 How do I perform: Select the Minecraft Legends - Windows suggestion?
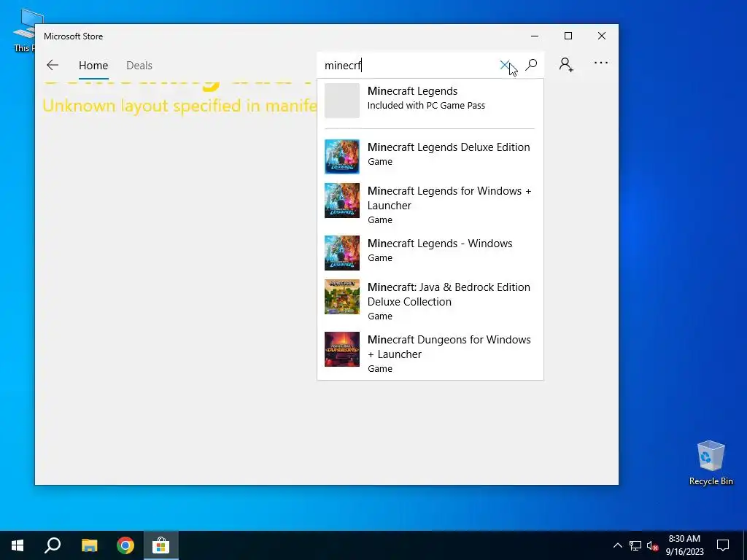pos(430,252)
